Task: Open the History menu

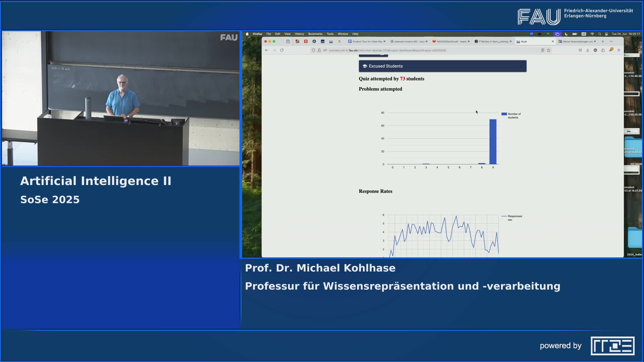Action: pyautogui.click(x=299, y=34)
